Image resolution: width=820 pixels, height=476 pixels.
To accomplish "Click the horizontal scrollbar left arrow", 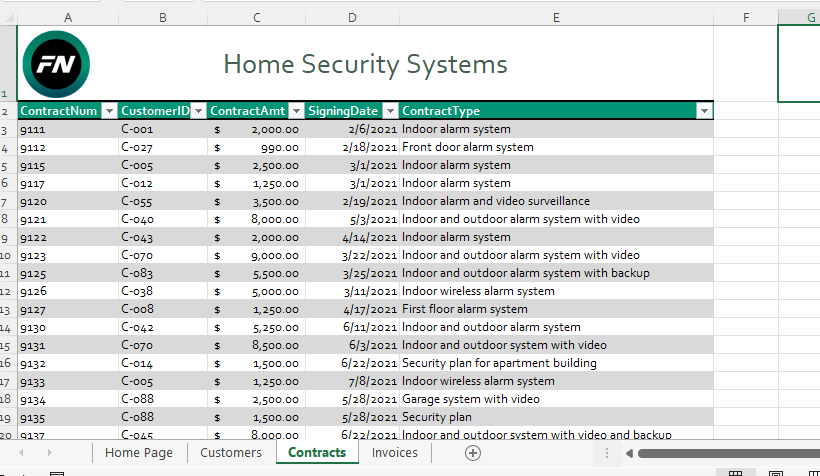I will [x=629, y=454].
